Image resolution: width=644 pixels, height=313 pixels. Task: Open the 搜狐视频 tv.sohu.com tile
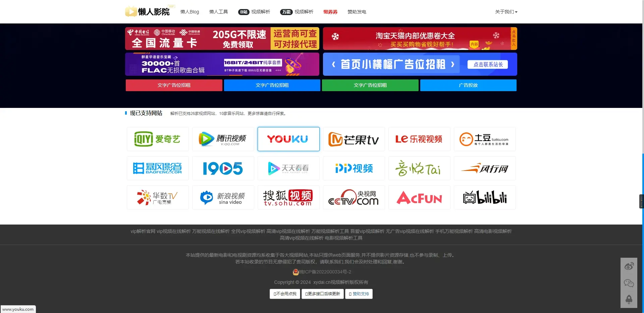point(288,197)
